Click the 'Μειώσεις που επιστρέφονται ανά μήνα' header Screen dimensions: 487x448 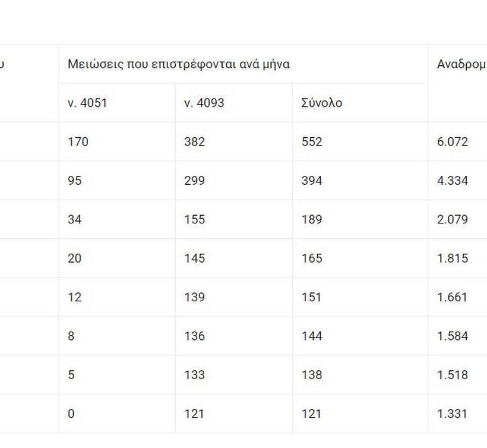[179, 64]
